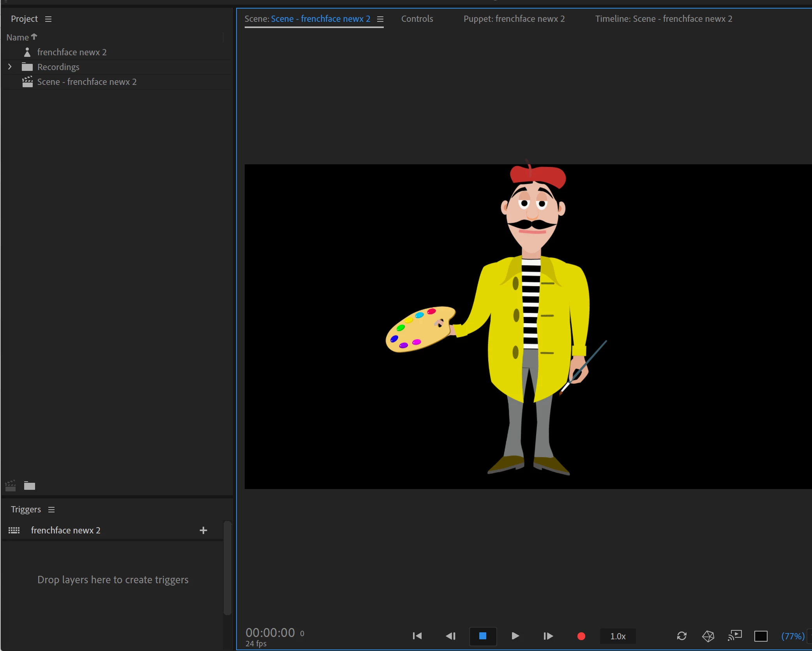Open the 1.0x playback speed dropdown
This screenshot has height=651, width=812.
click(x=618, y=636)
